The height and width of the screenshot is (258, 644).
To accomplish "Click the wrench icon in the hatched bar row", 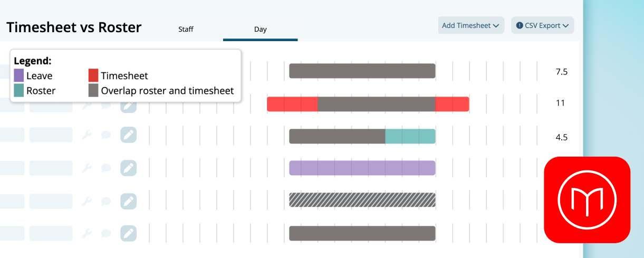I will point(88,200).
